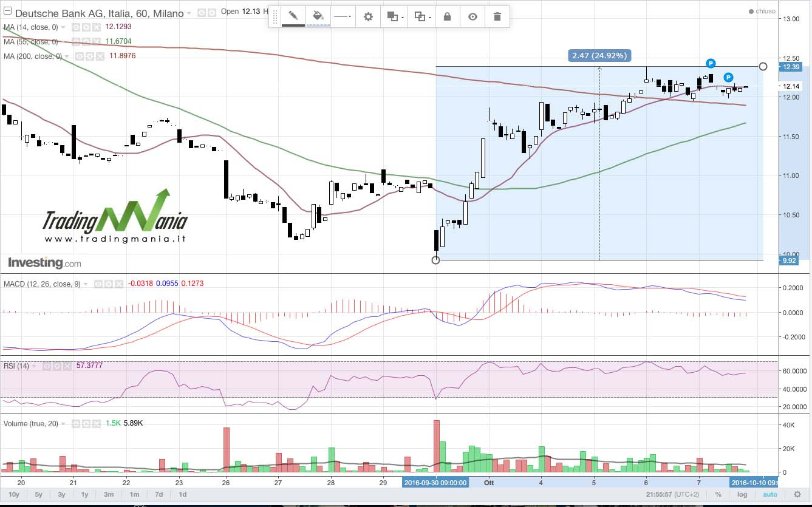Open drawing settings gear in floating toolbar

(x=368, y=16)
